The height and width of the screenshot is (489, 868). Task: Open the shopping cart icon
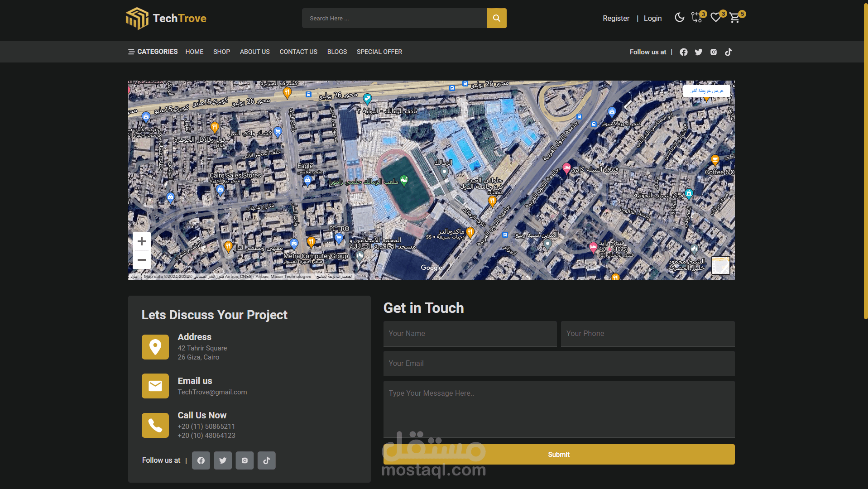(734, 18)
